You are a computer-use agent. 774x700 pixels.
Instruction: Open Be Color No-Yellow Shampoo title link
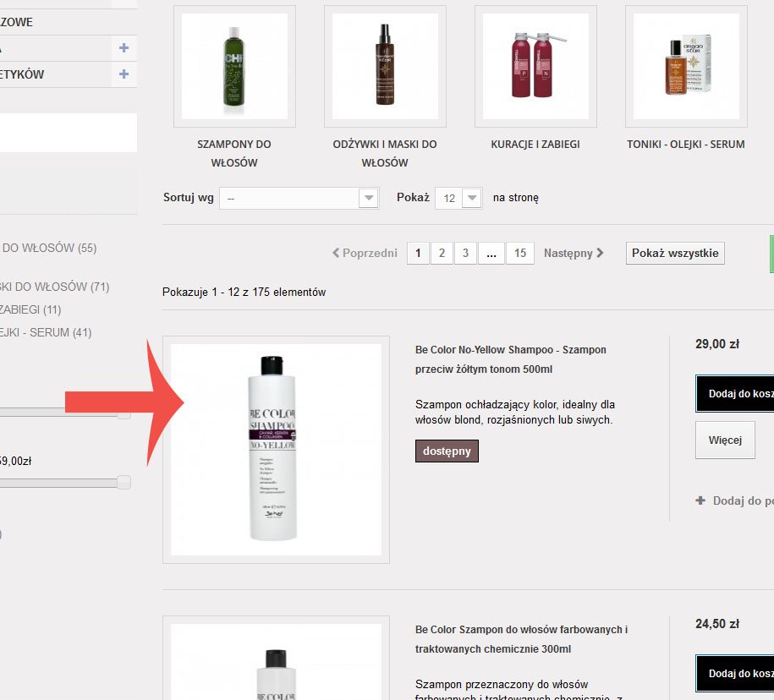coord(511,359)
